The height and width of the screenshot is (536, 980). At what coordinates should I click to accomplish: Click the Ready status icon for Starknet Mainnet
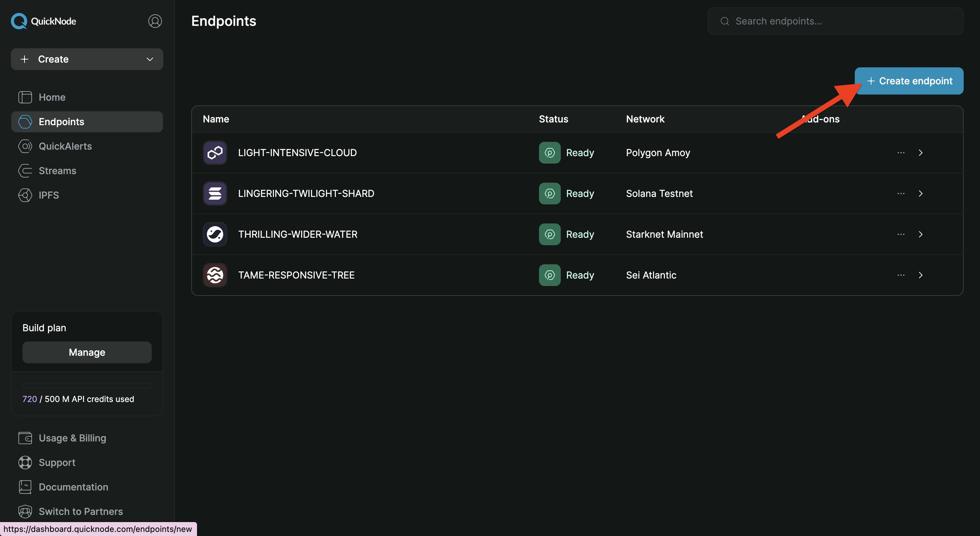coord(550,234)
